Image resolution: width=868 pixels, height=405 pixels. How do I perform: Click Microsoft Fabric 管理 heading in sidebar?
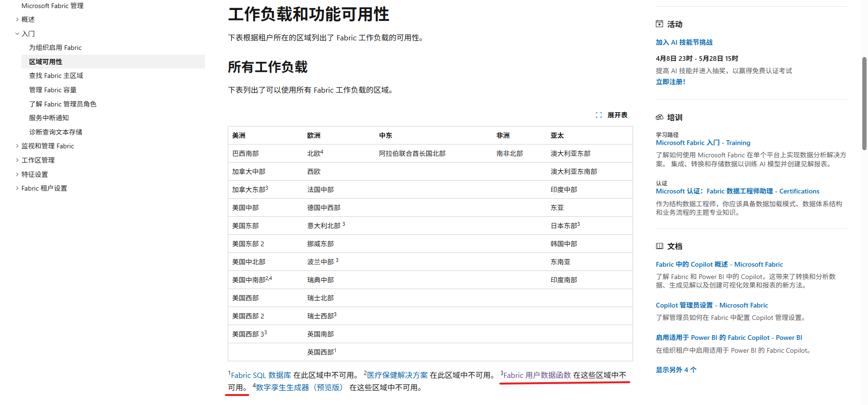coord(52,6)
